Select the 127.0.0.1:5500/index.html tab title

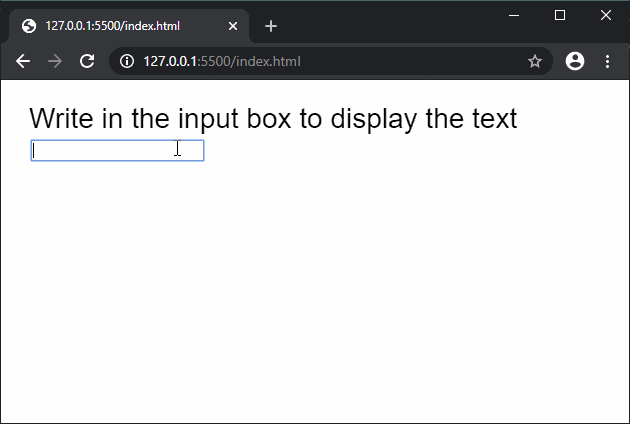[112, 26]
